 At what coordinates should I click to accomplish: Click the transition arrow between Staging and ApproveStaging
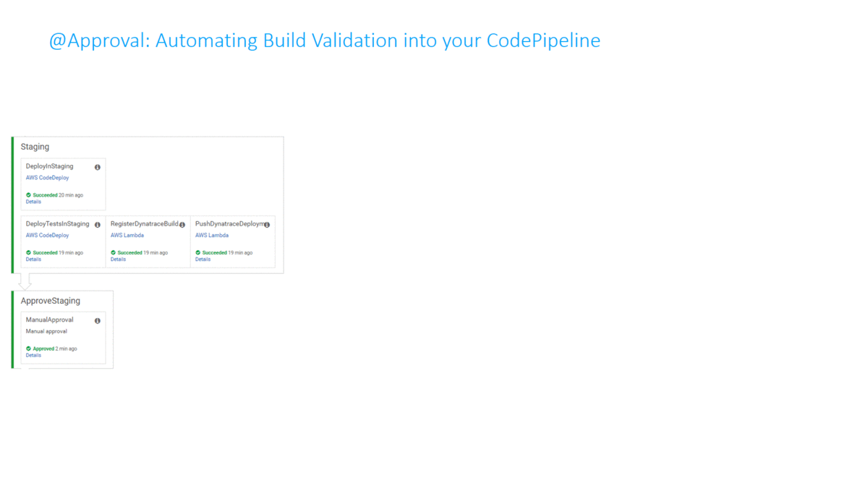[25, 281]
